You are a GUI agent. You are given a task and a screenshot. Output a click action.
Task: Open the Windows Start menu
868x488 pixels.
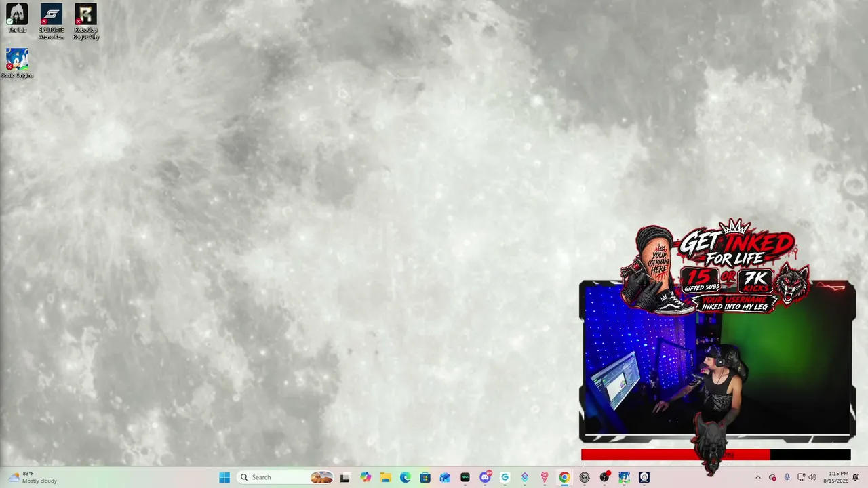click(224, 477)
